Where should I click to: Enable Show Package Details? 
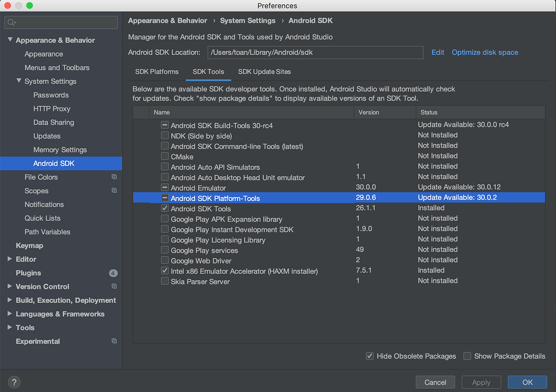click(x=467, y=356)
